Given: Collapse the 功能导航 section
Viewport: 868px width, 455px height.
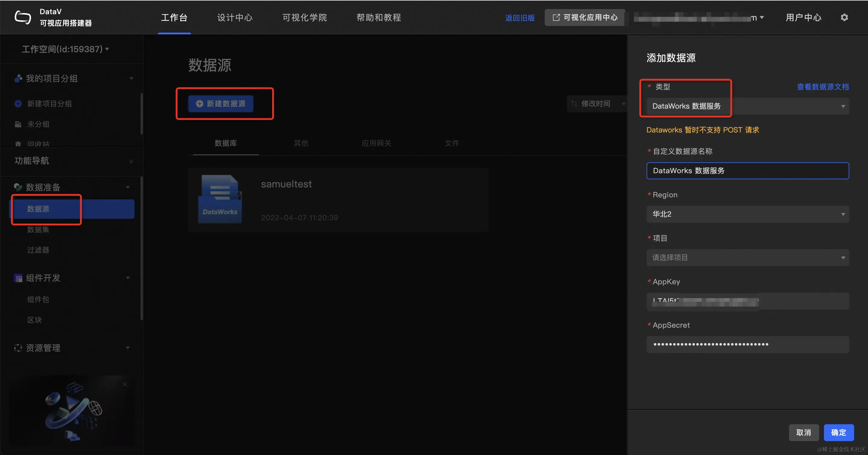Looking at the screenshot, I should 131,161.
